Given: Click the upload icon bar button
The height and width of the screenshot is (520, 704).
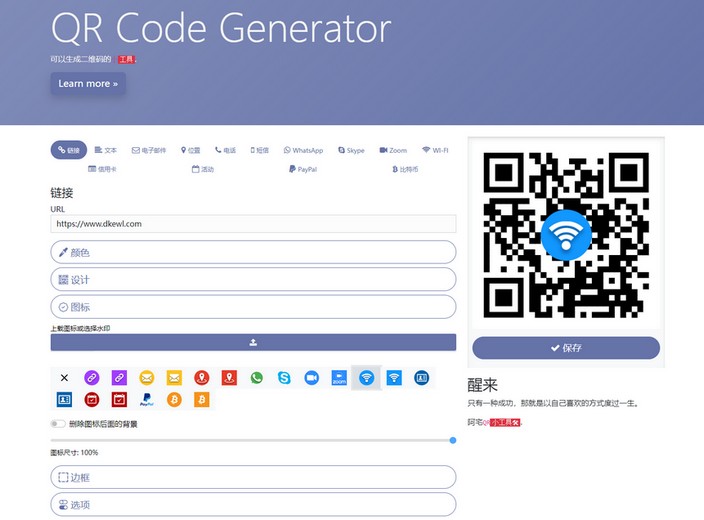Looking at the screenshot, I should click(x=253, y=342).
